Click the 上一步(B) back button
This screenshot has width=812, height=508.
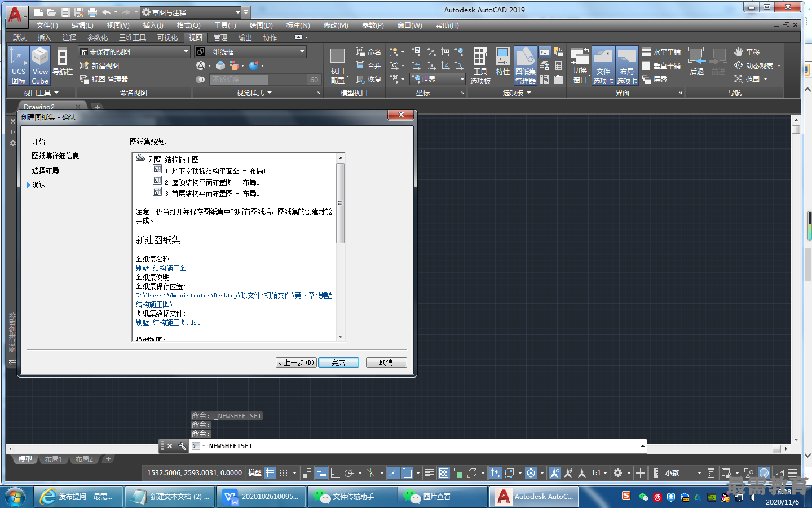click(x=296, y=362)
